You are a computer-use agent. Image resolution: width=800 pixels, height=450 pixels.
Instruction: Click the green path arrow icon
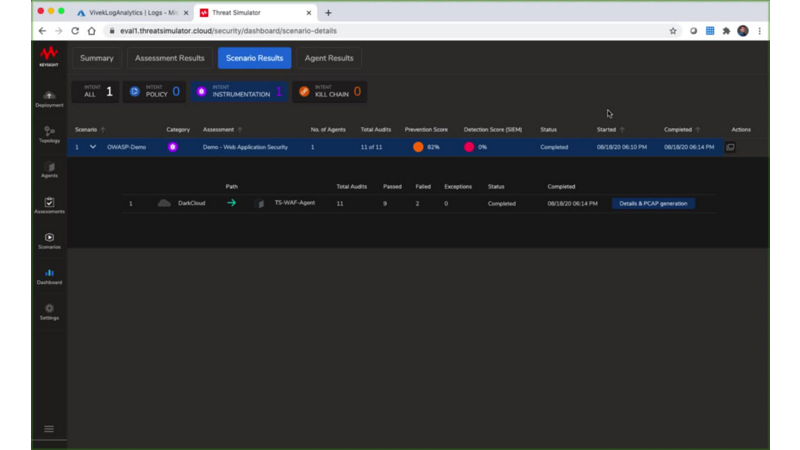click(232, 203)
